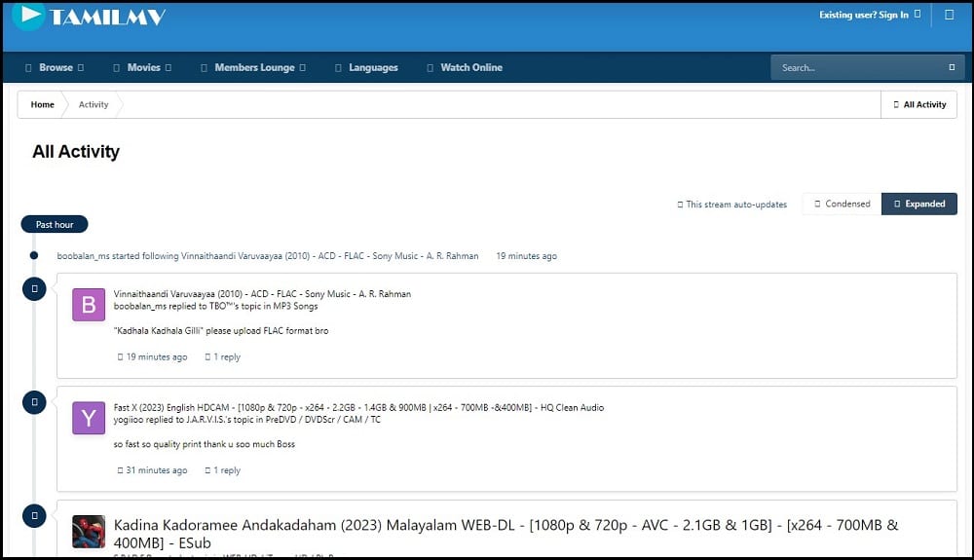This screenshot has width=974, height=560.
Task: Go to Home breadcrumb
Action: 42,104
